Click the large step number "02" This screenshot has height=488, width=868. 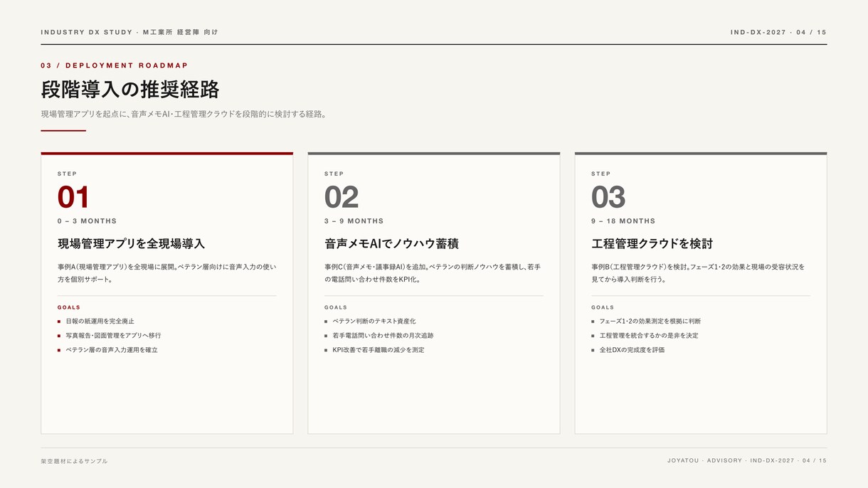341,197
